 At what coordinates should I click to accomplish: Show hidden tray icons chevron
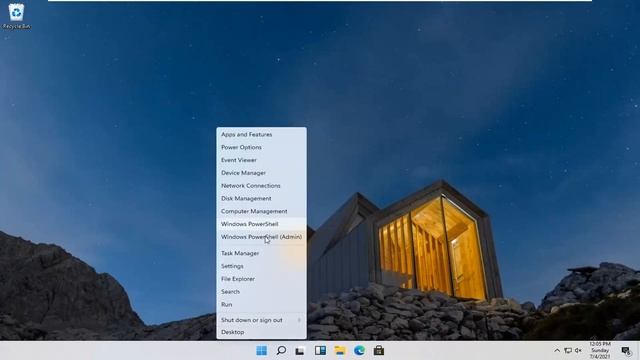557,350
